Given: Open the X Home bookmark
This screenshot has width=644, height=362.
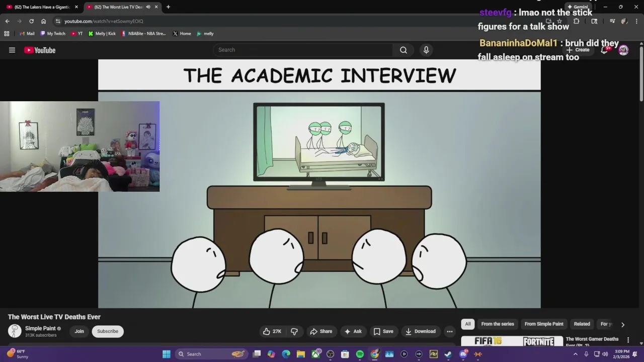Looking at the screenshot, I should coord(182,34).
